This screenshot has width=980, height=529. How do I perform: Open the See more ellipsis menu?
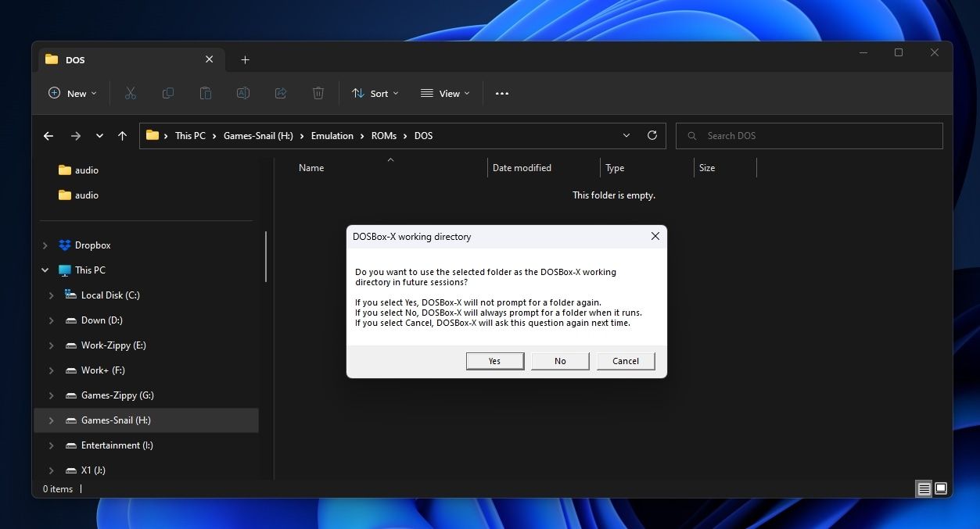point(502,94)
